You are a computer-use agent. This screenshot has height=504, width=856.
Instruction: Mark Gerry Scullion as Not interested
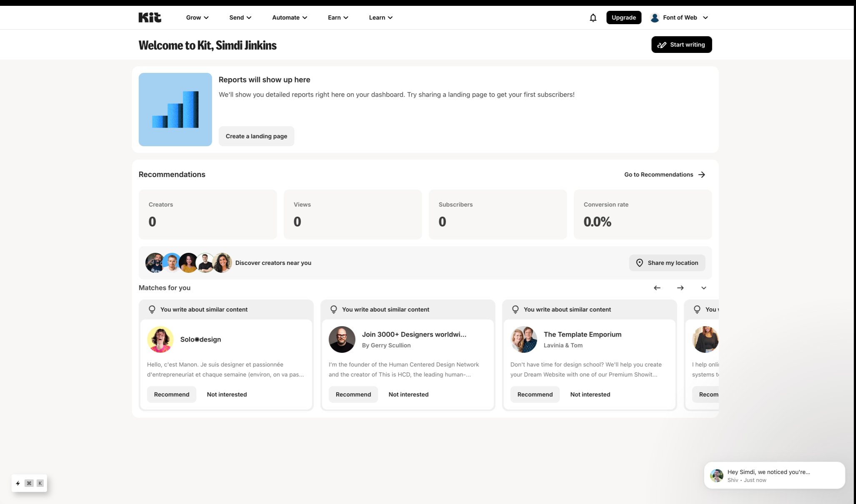coord(408,394)
